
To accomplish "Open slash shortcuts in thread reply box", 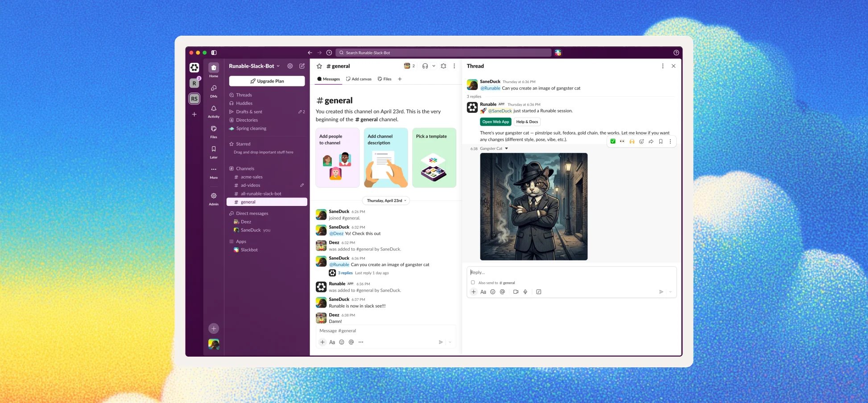I will coord(539,292).
